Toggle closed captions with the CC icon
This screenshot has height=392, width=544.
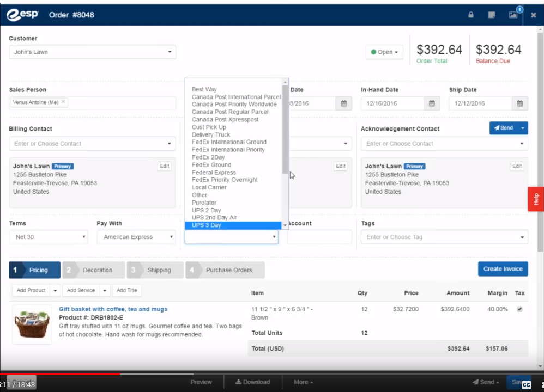(527, 385)
